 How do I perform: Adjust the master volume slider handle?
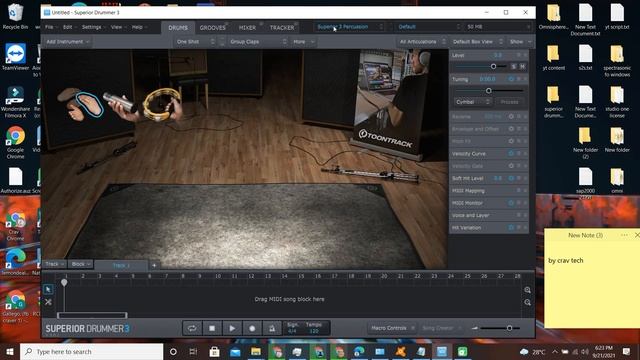coord(509,328)
